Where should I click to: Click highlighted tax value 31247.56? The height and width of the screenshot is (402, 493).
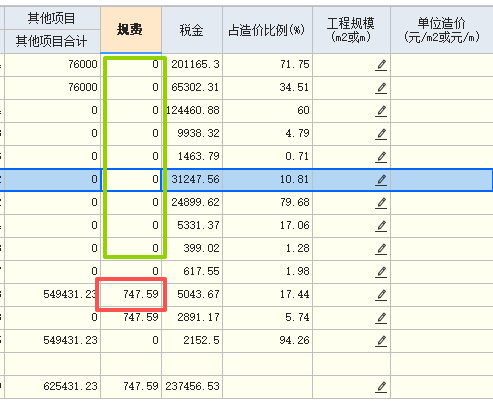click(x=192, y=180)
